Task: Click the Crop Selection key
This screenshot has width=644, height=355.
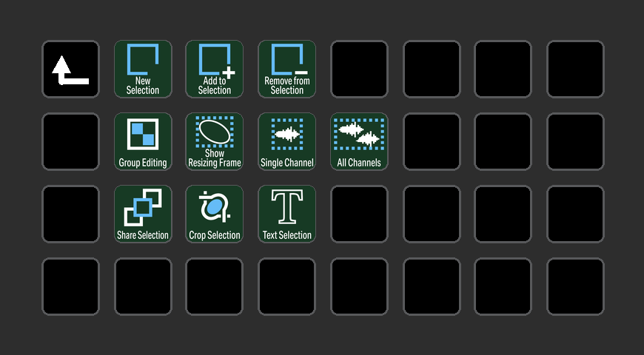Action: (215, 214)
